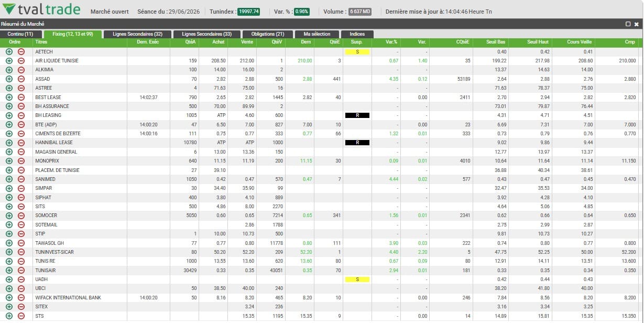Click the red sell minus icon for AETECH
The width and height of the screenshot is (644, 323).
tap(21, 51)
